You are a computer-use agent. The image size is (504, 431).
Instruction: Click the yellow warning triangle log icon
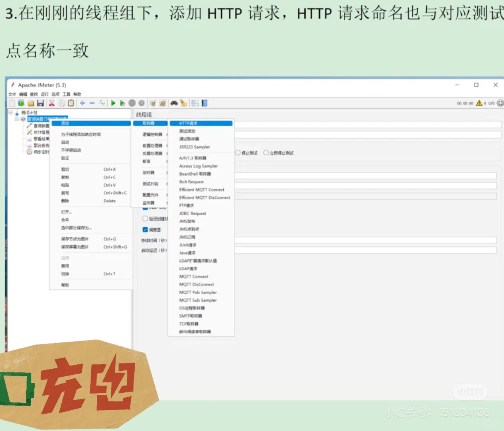click(479, 103)
